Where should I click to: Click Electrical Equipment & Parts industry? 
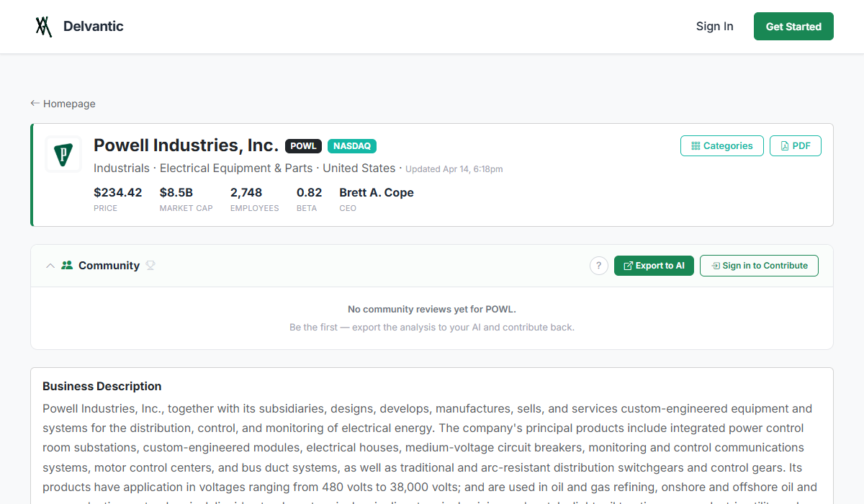coord(236,168)
